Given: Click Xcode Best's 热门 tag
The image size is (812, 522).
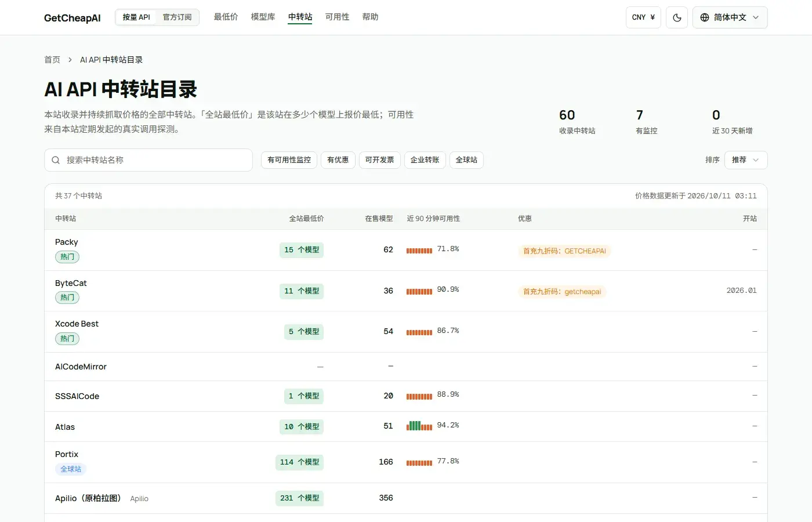Looking at the screenshot, I should pos(67,339).
